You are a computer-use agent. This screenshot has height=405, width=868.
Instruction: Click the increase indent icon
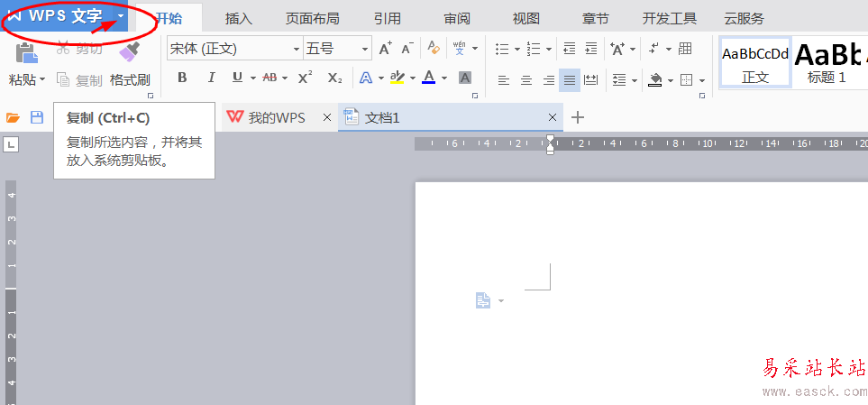click(591, 49)
